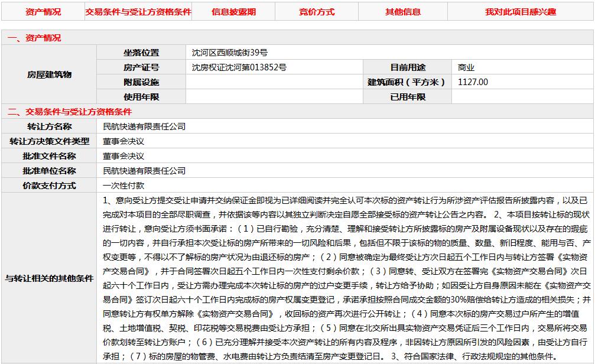The width and height of the screenshot is (595, 364).
Task: Click the 房屋建筑物 row header
Action: point(50,74)
